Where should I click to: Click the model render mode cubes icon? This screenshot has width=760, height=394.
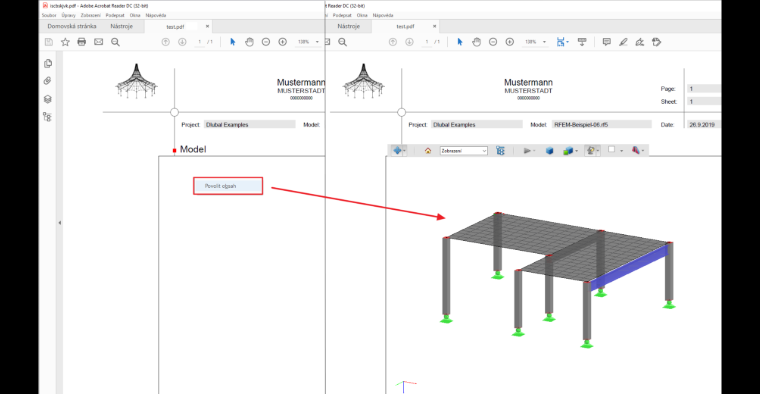pyautogui.click(x=568, y=151)
